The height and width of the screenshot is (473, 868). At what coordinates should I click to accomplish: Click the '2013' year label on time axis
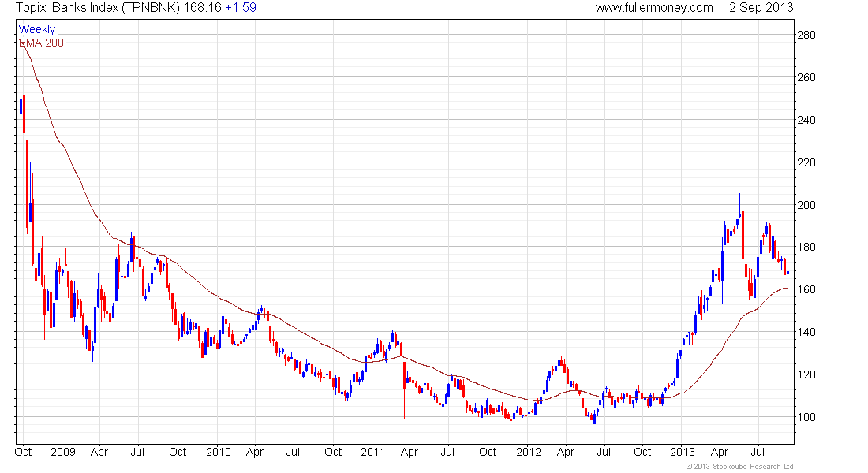[x=683, y=452]
